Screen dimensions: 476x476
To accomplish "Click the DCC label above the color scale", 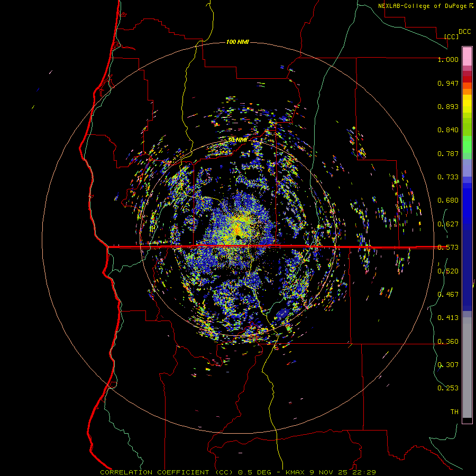I will click(x=464, y=32).
